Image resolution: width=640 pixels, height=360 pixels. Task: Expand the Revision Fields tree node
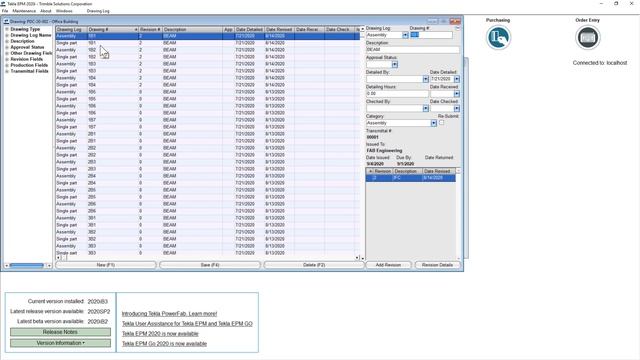pyautogui.click(x=7, y=59)
